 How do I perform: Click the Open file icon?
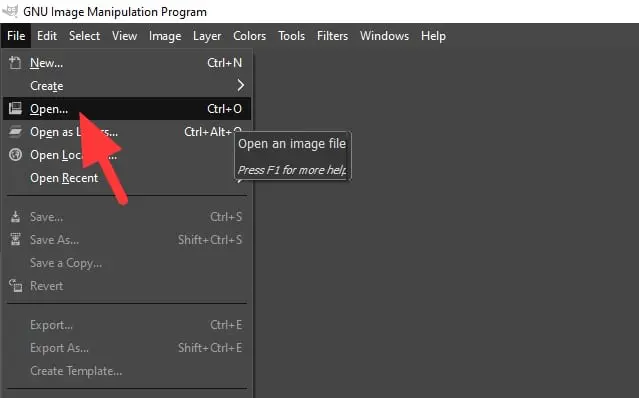coord(15,108)
